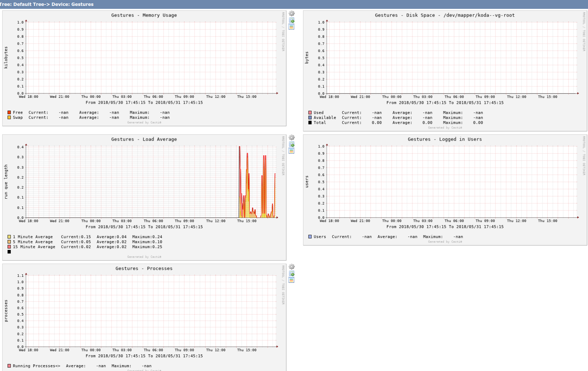Click date range text under Disk Space graph
Image resolution: width=588 pixels, height=371 pixels.
point(445,103)
